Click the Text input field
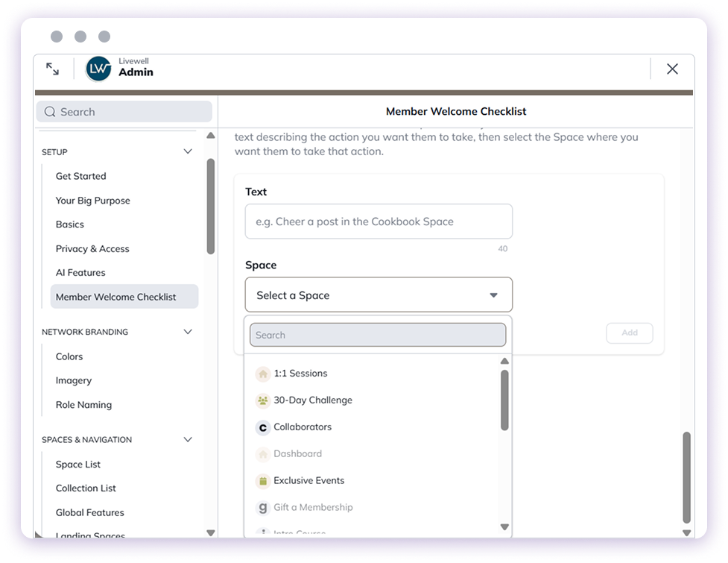 [x=379, y=221]
